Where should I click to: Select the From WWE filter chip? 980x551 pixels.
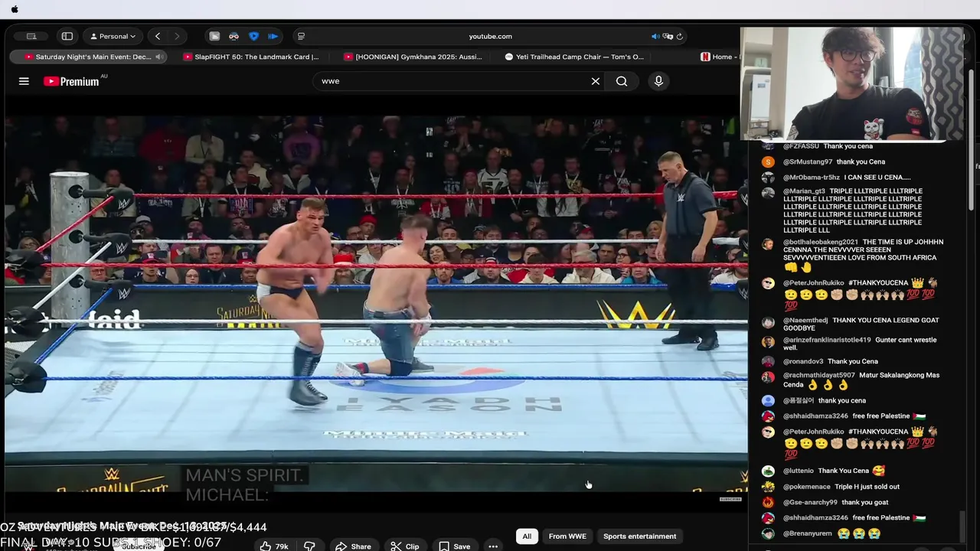(567, 536)
